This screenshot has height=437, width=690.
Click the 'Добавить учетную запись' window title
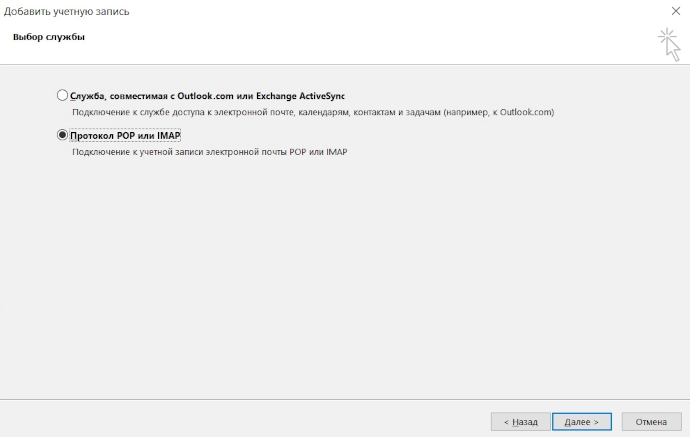pos(67,11)
